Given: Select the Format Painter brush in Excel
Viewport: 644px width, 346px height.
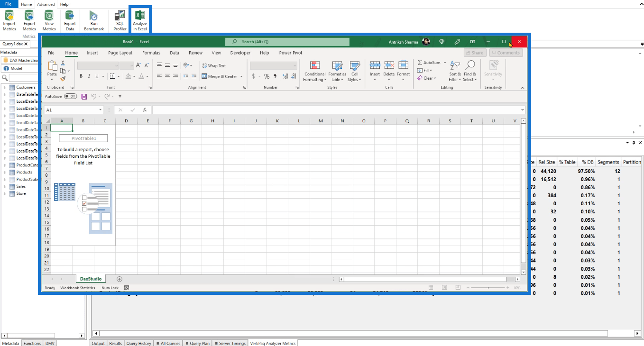Looking at the screenshot, I should [63, 79].
